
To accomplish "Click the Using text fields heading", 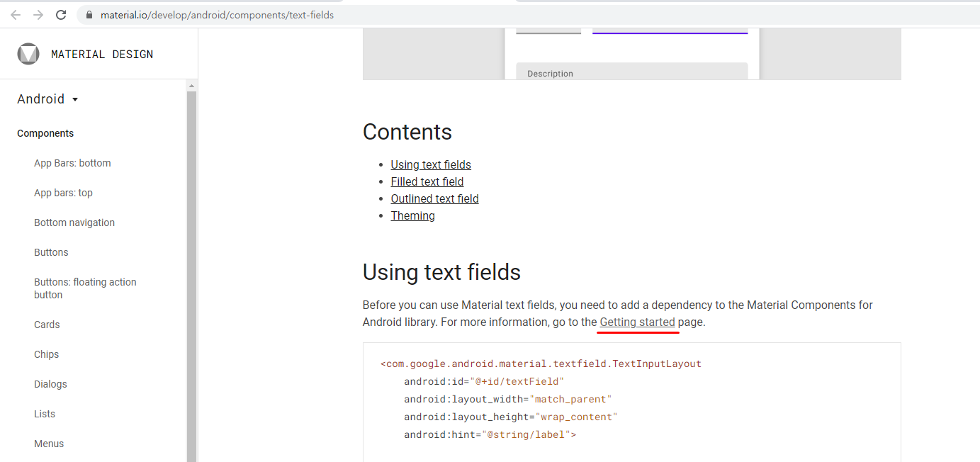I will (441, 272).
